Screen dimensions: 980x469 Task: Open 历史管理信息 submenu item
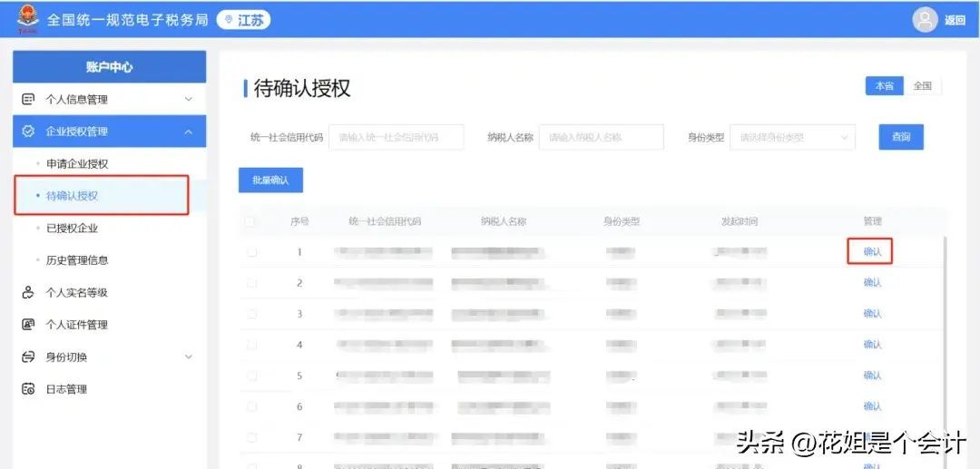tap(77, 260)
